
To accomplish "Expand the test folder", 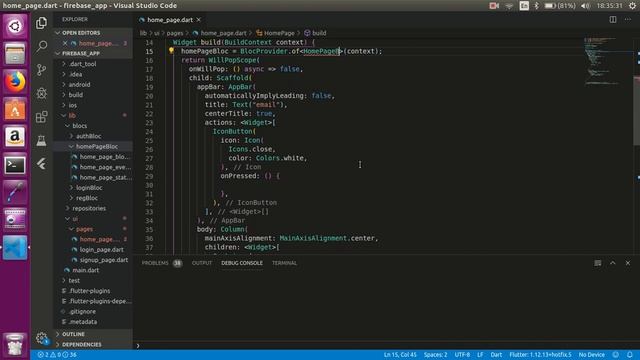I will [x=74, y=280].
